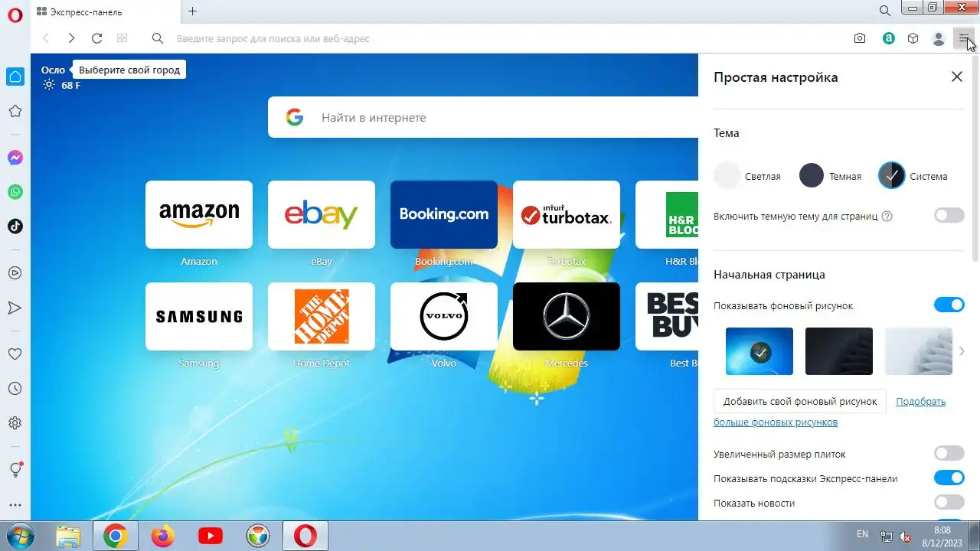Click the volume icon in system tray

click(905, 536)
